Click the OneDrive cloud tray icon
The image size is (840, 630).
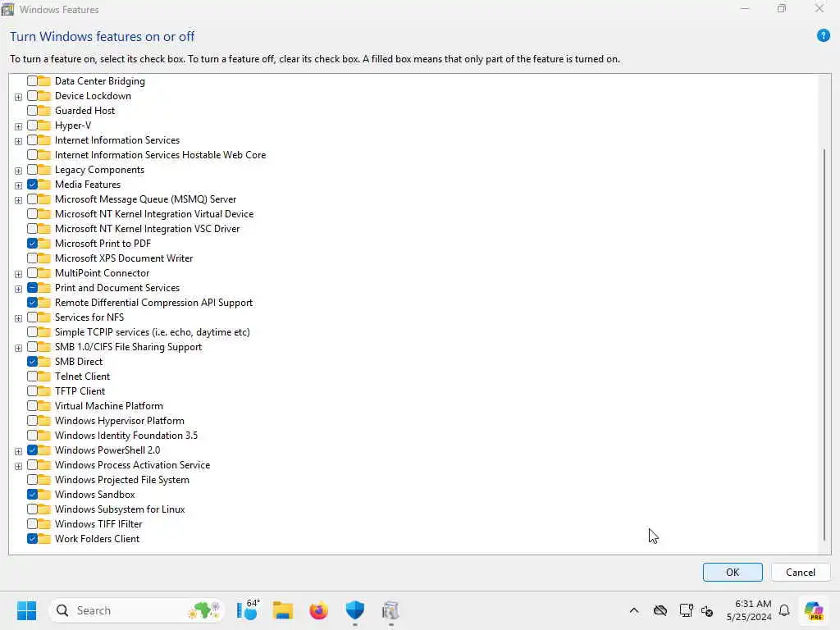pos(660,610)
